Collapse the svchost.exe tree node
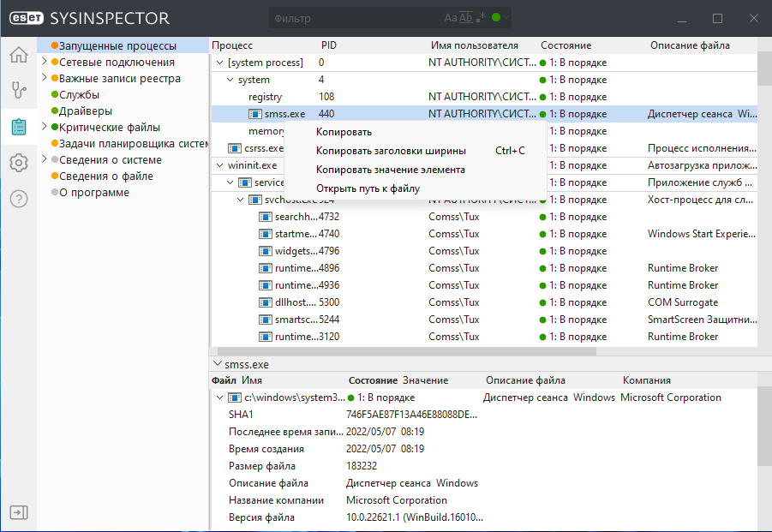The height and width of the screenshot is (532, 772). point(240,200)
